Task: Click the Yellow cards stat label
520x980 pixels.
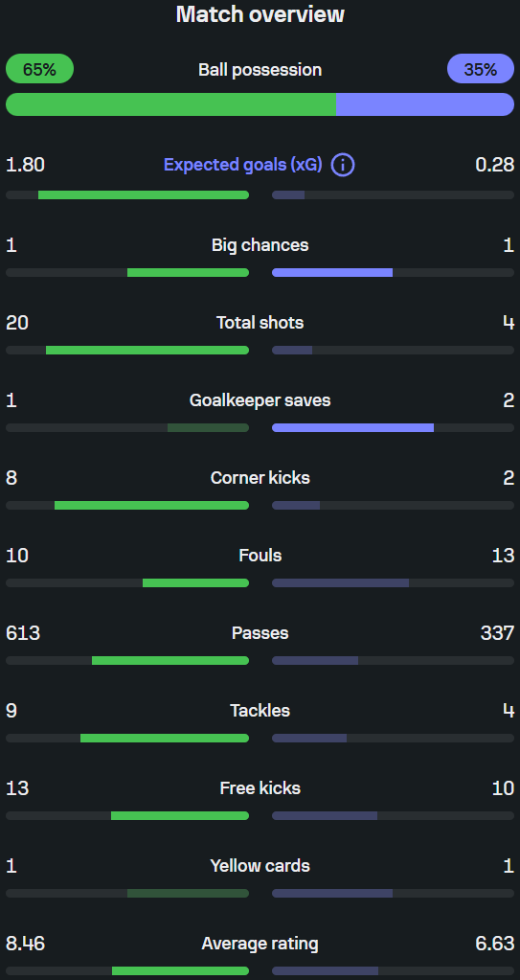Action: [x=260, y=866]
